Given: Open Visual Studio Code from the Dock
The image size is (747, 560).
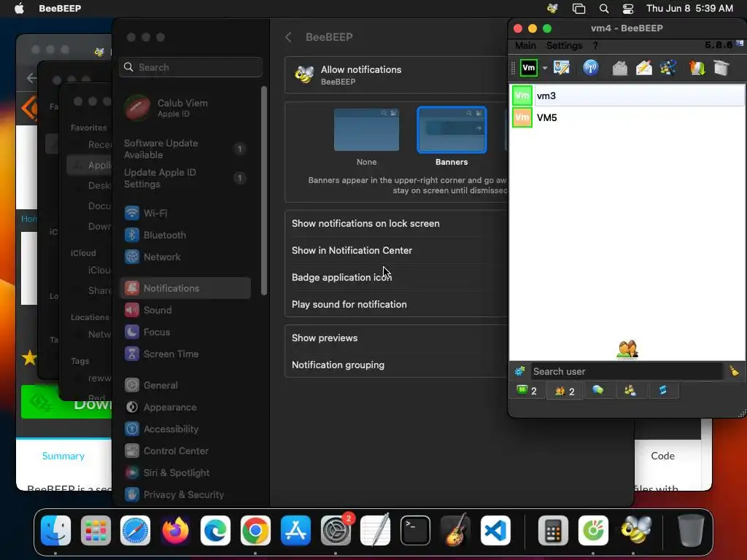Looking at the screenshot, I should point(495,531).
